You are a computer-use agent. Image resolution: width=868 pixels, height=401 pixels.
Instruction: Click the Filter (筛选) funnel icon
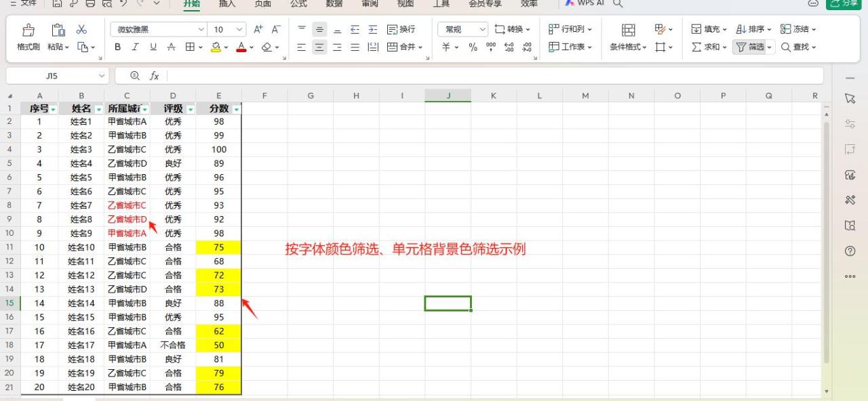pos(741,47)
